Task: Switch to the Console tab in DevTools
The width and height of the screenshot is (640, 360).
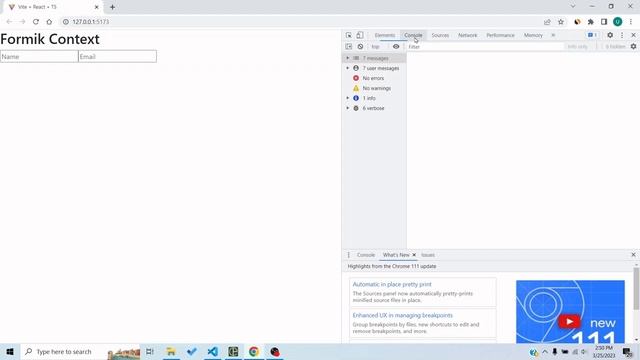Action: point(413,35)
